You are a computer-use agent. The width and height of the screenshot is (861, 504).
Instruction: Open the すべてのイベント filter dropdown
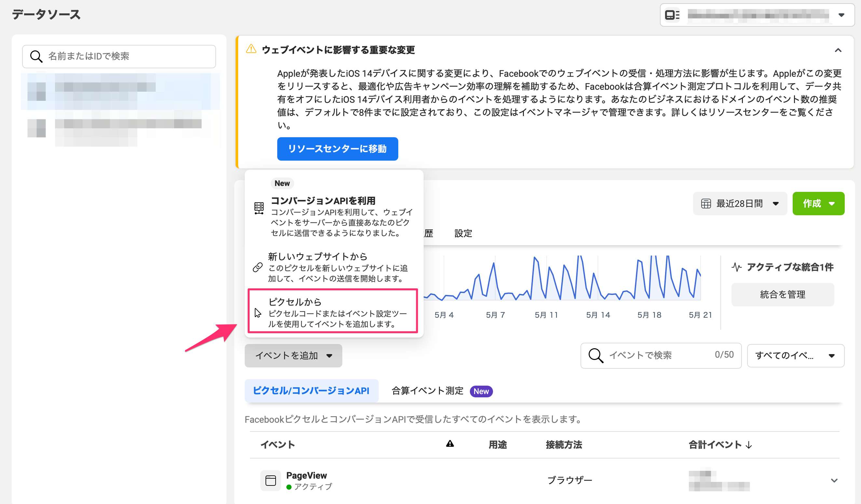pos(795,355)
